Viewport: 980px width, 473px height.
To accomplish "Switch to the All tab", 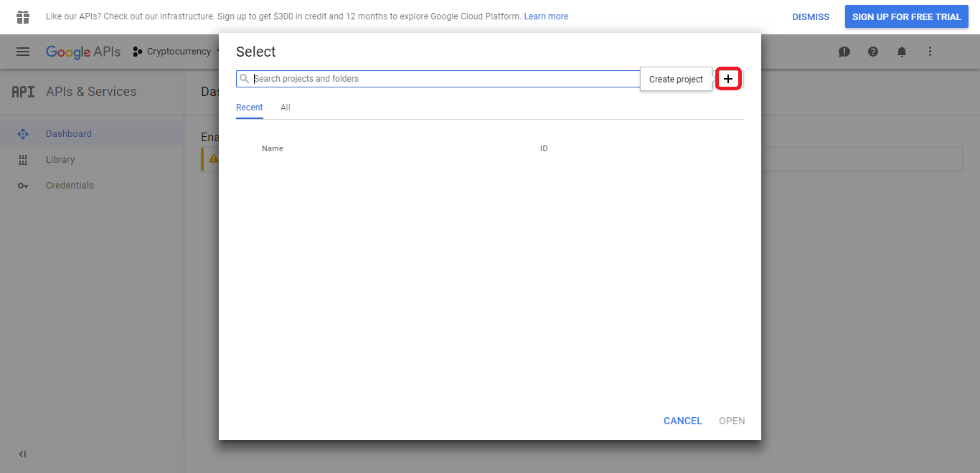I will coord(286,107).
